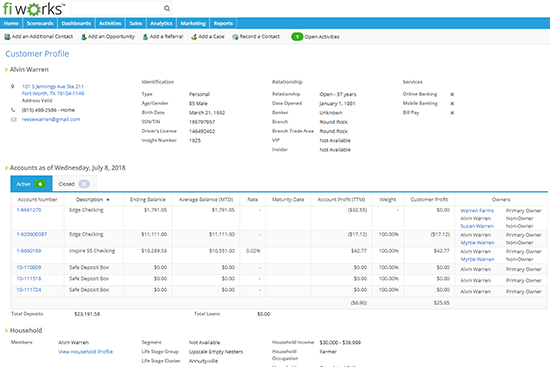
Task: Click the green Active accounts count badge
Action: click(x=40, y=184)
